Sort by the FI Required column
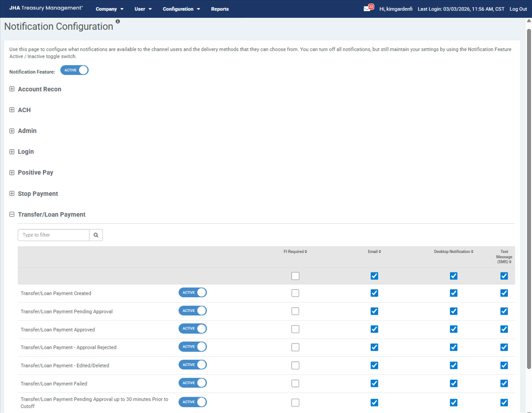Image resolution: width=532 pixels, height=413 pixels. coord(295,252)
